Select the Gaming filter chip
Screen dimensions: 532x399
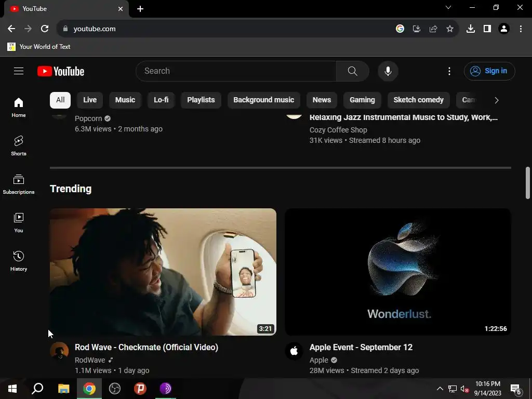coord(362,100)
